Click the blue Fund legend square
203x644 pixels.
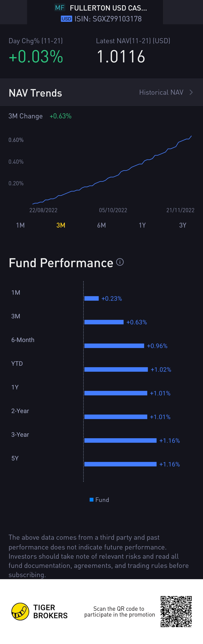(92, 499)
